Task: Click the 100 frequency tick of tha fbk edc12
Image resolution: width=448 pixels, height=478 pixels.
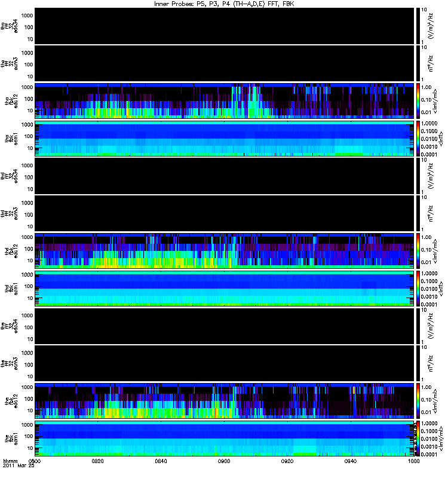Action: tap(29, 99)
